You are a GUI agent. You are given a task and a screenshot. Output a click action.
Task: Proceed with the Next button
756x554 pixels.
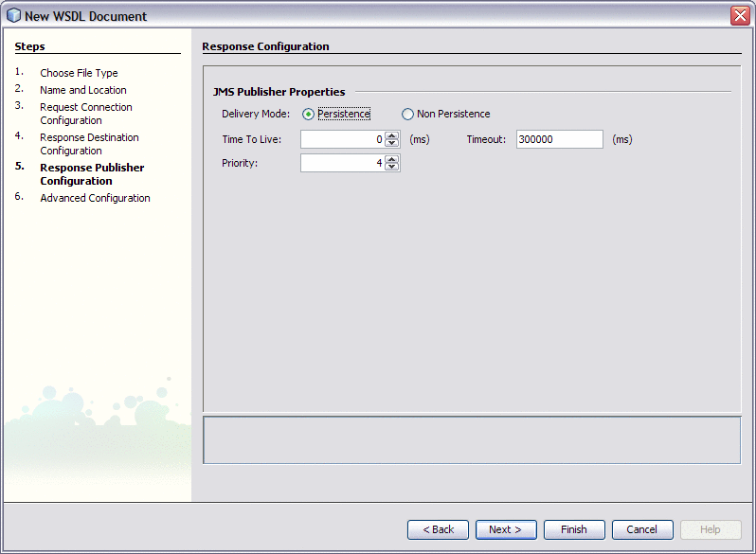coord(506,529)
